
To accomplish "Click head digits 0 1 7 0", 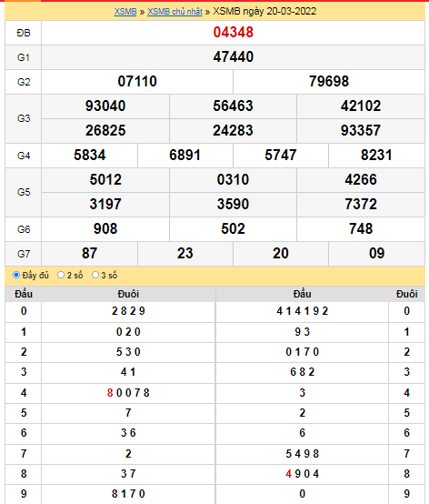I will click(x=302, y=352).
